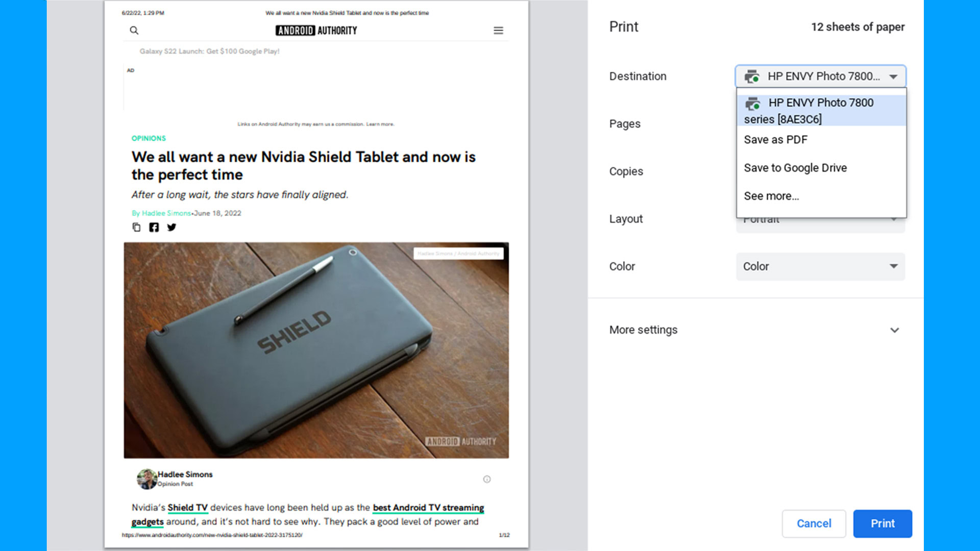Image resolution: width=980 pixels, height=551 pixels.
Task: Click Galaxy S22 Launch promo text
Action: coord(209,51)
